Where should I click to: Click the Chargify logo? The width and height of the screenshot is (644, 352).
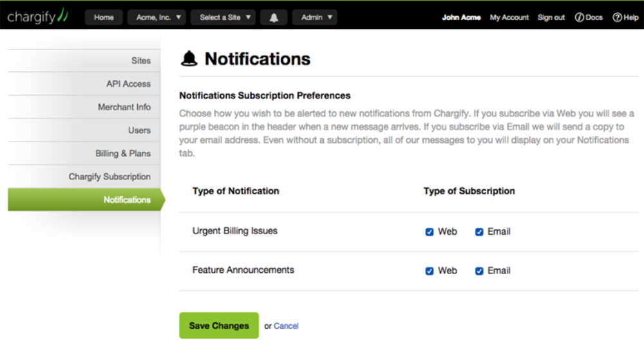tap(37, 16)
